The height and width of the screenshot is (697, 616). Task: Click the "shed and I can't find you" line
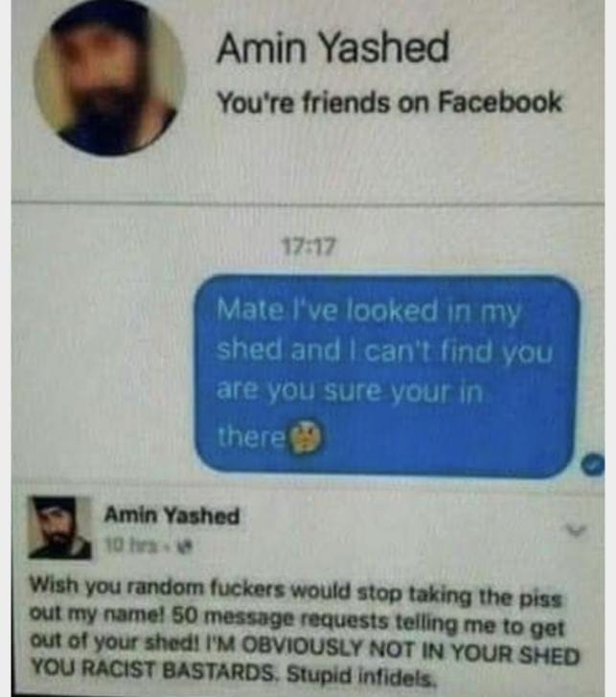[384, 352]
